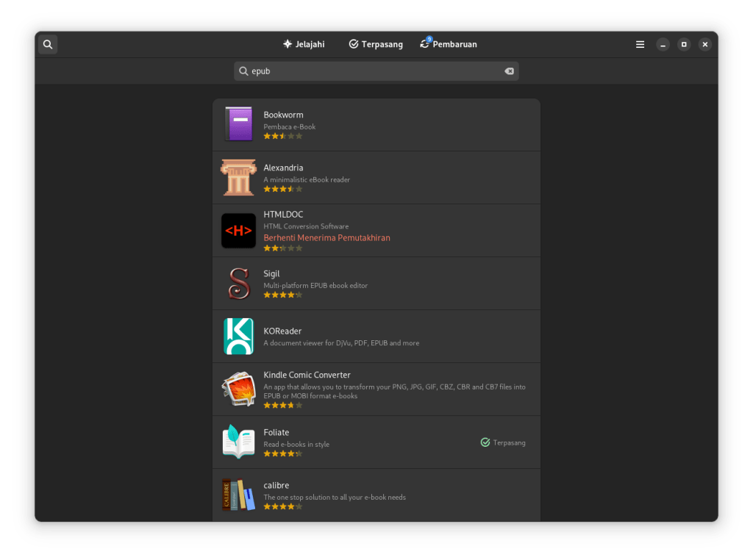This screenshot has width=753, height=560.
Task: Click the Foliate open book icon
Action: 238,442
